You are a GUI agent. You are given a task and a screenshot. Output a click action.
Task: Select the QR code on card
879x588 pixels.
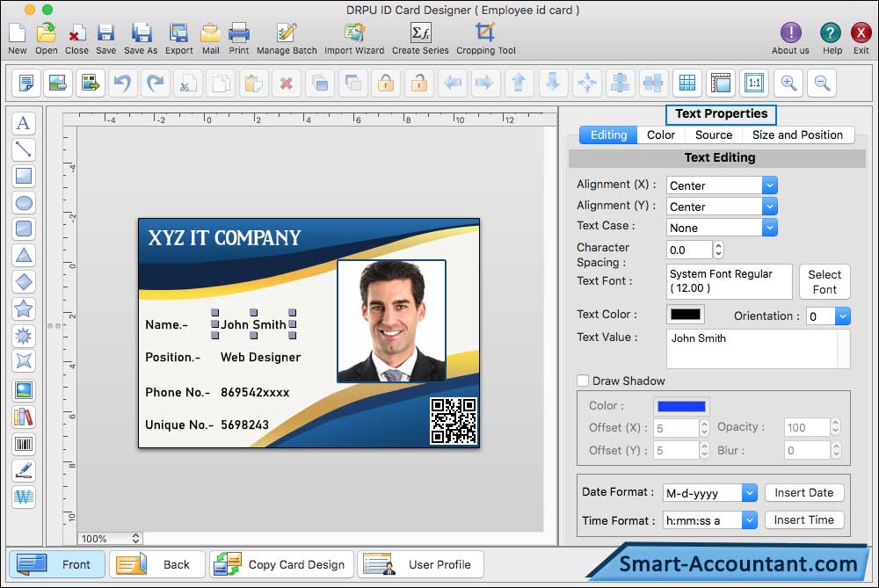point(454,421)
